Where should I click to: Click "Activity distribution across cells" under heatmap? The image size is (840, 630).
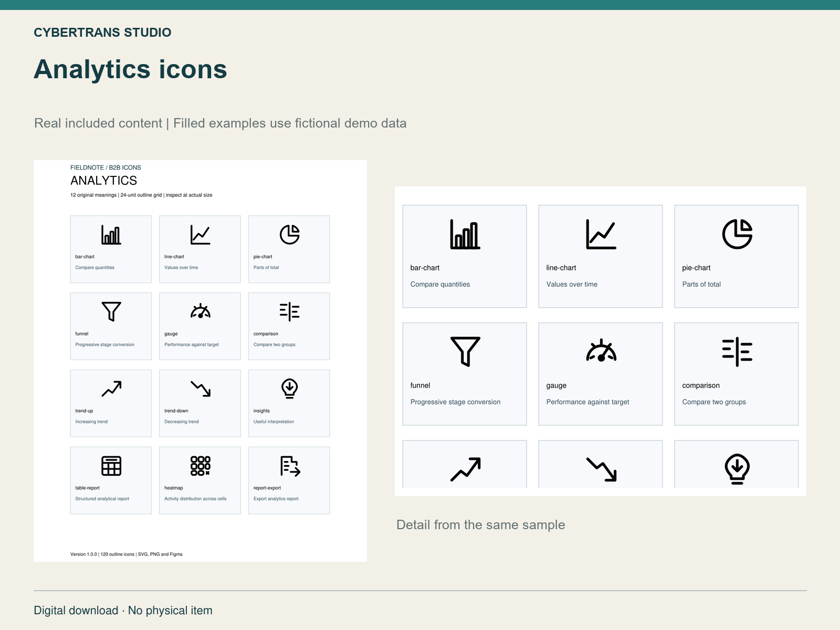point(195,499)
